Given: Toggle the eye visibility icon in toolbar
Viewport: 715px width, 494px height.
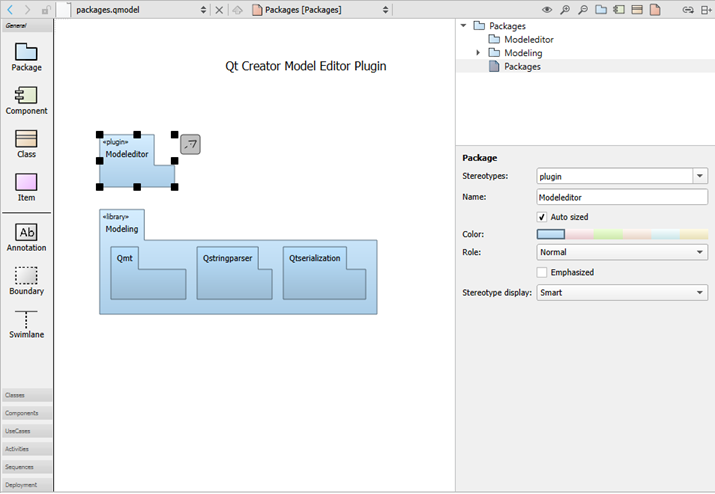Looking at the screenshot, I should click(x=547, y=9).
